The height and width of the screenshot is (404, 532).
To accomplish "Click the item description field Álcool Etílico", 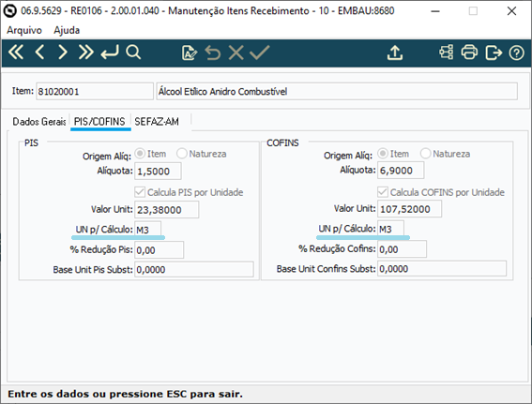I will pyautogui.click(x=337, y=92).
